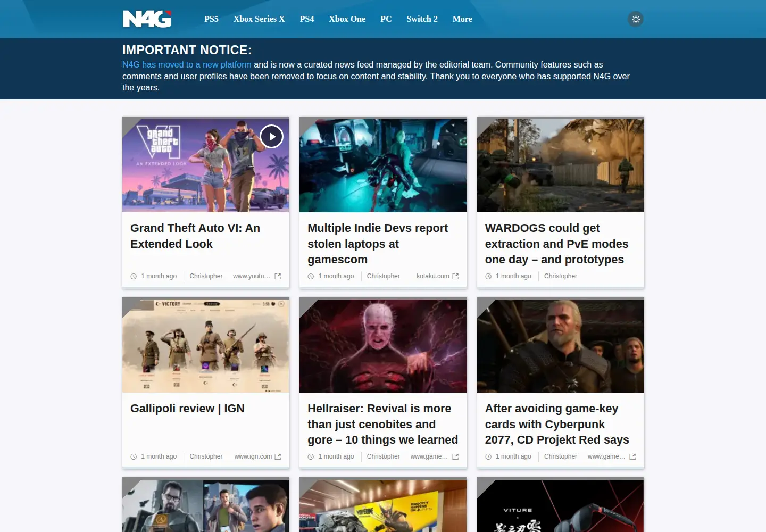Click Christopher on the WARDOGS card
Viewport: 766px width, 532px height.
click(x=561, y=276)
